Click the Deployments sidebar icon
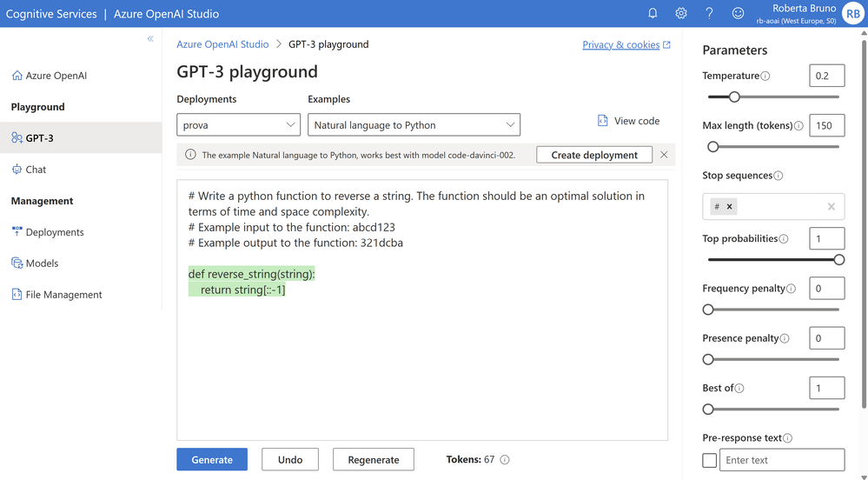Screen dimensions: 868x480 (17, 231)
